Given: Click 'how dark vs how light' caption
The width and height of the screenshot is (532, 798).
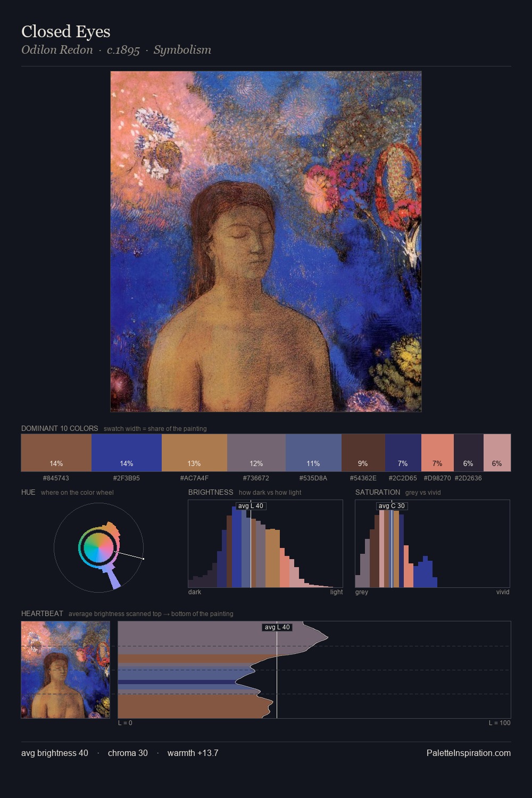Looking at the screenshot, I should pos(270,492).
